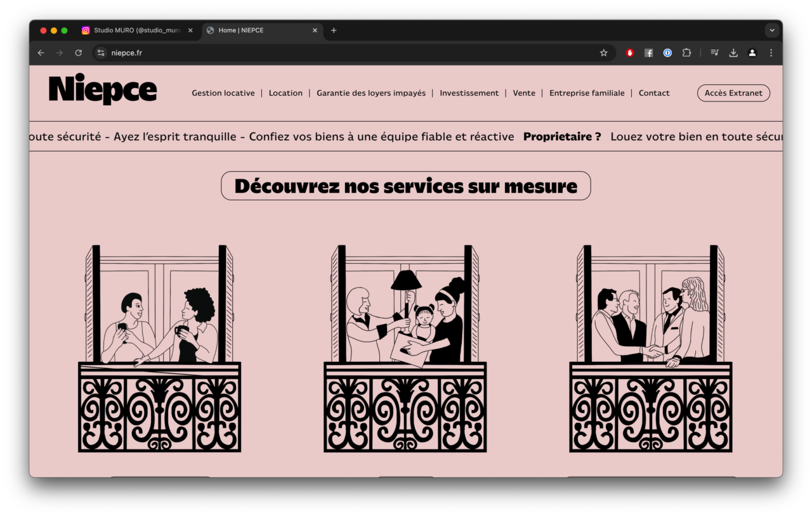The height and width of the screenshot is (516, 812).
Task: Click the bold Proprietaire ? ticker text
Action: coord(562,136)
